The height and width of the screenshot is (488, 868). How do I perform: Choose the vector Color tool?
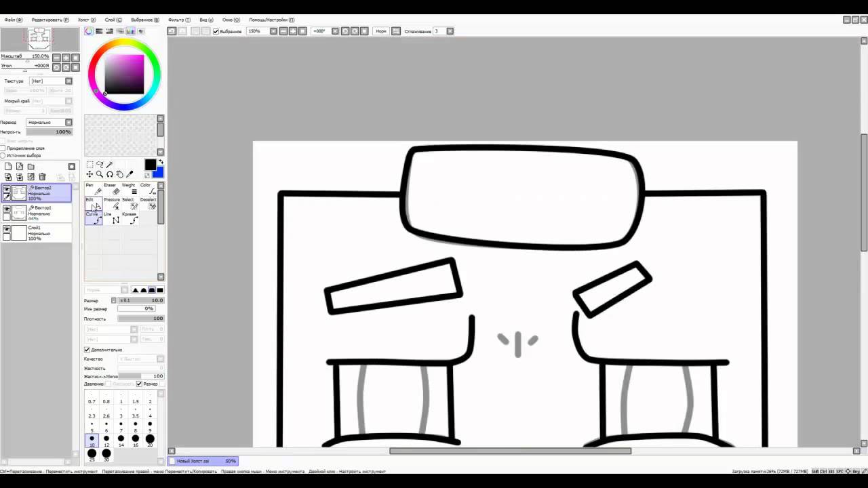[147, 189]
